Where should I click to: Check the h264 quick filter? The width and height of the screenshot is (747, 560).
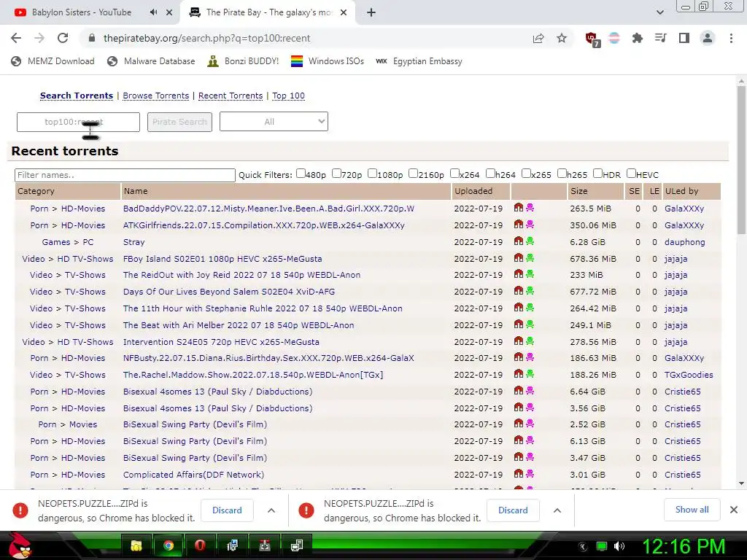pyautogui.click(x=490, y=174)
